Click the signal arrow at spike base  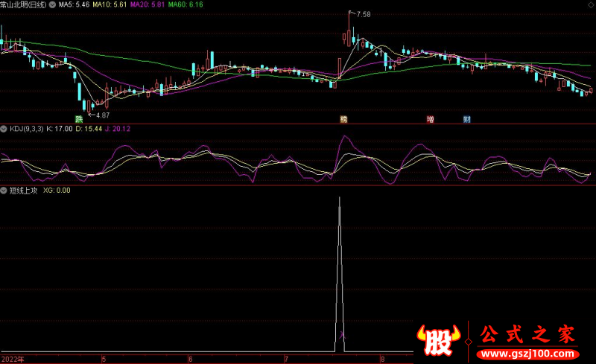point(342,336)
